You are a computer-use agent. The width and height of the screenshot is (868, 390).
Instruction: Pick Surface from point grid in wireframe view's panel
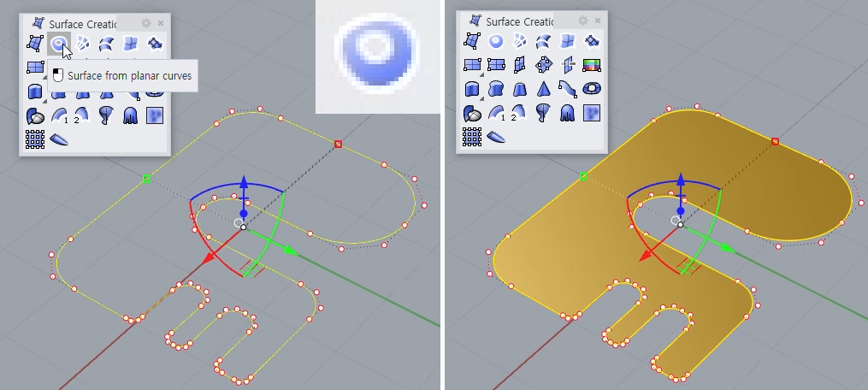tap(35, 139)
